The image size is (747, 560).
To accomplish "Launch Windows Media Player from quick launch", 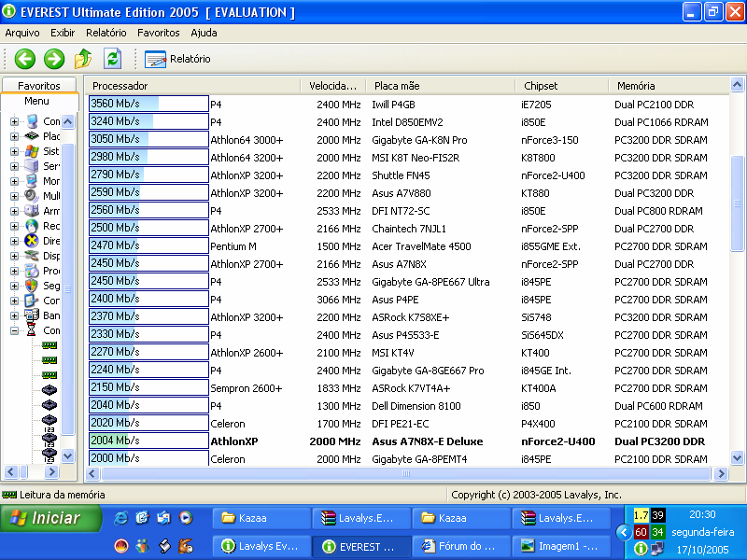I will [x=186, y=518].
